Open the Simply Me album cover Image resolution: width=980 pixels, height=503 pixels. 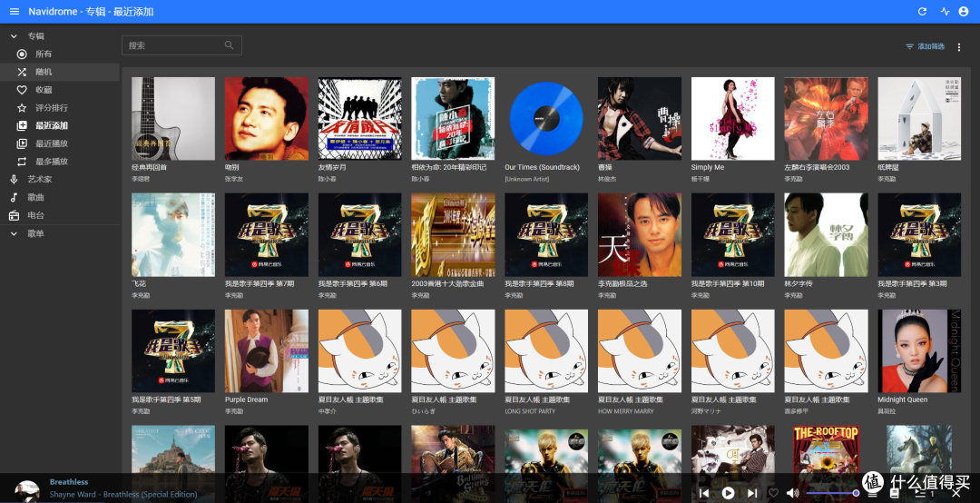(733, 119)
